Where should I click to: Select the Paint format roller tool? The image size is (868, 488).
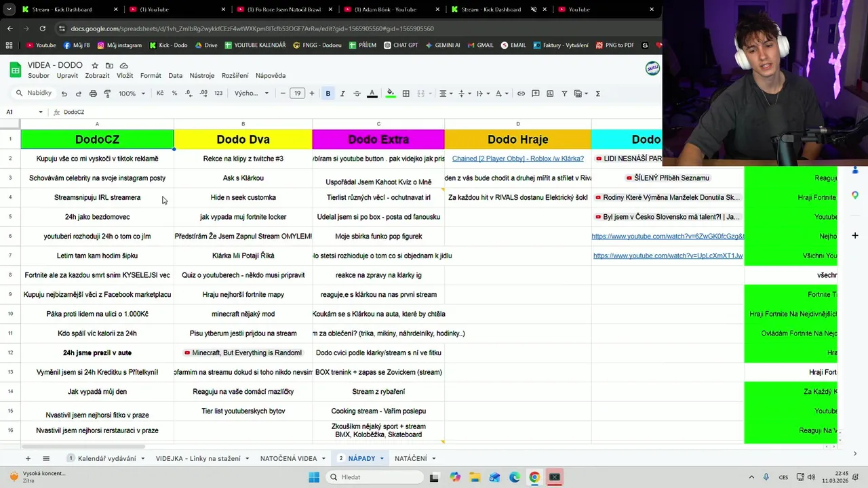tap(107, 94)
